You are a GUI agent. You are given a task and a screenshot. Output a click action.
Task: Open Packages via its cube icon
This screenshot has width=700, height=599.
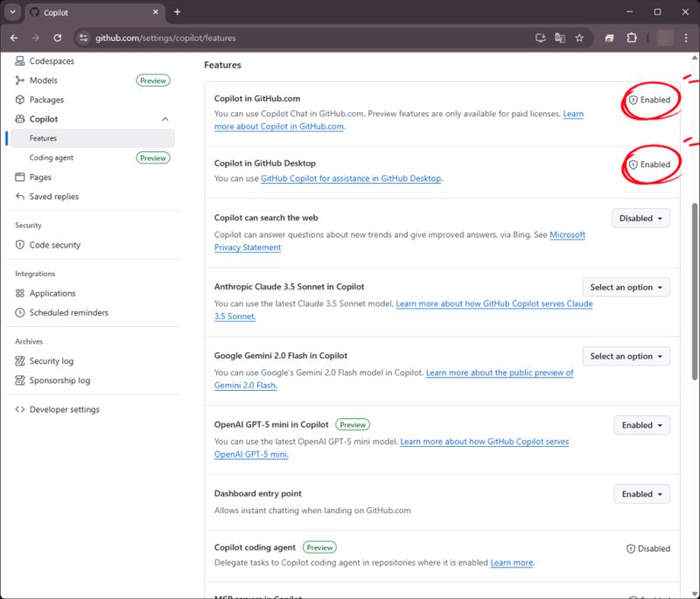19,99
